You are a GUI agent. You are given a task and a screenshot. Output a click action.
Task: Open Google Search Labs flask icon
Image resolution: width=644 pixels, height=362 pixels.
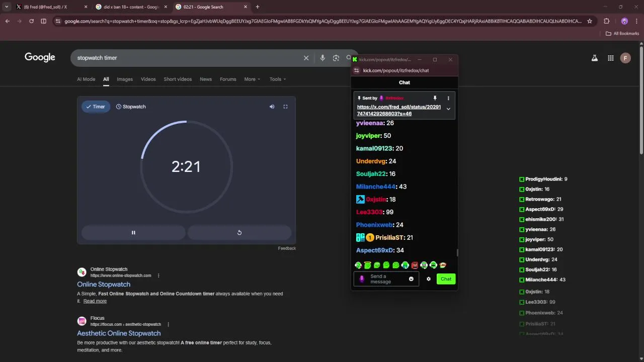pos(595,58)
